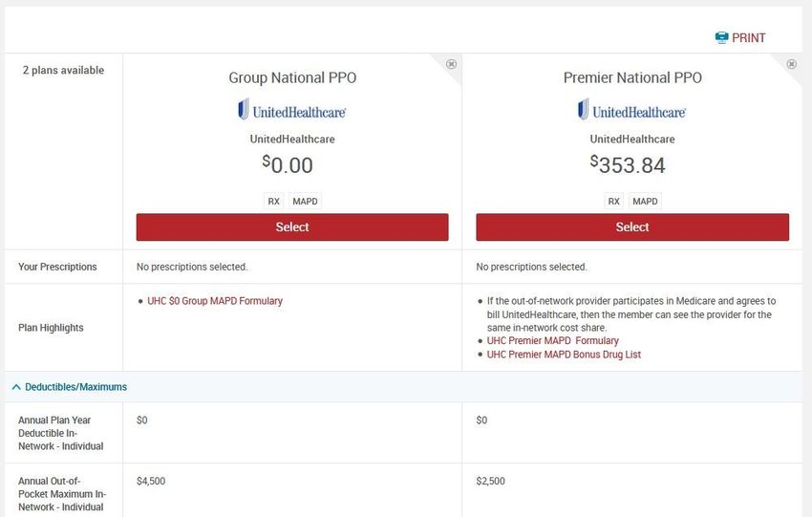812x517 pixels.
Task: Click the MAPD badge under Group National PPO
Action: pos(306,202)
